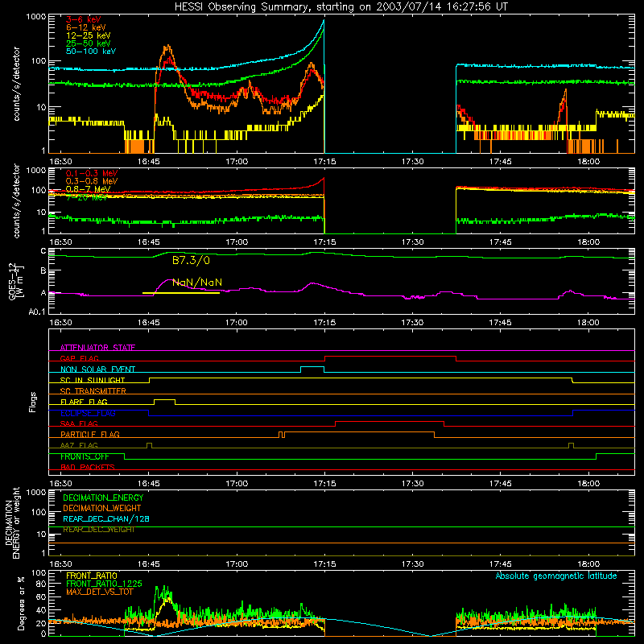
Task: Select the MAX_DET_VS_TOT legend label
Action: (100, 592)
